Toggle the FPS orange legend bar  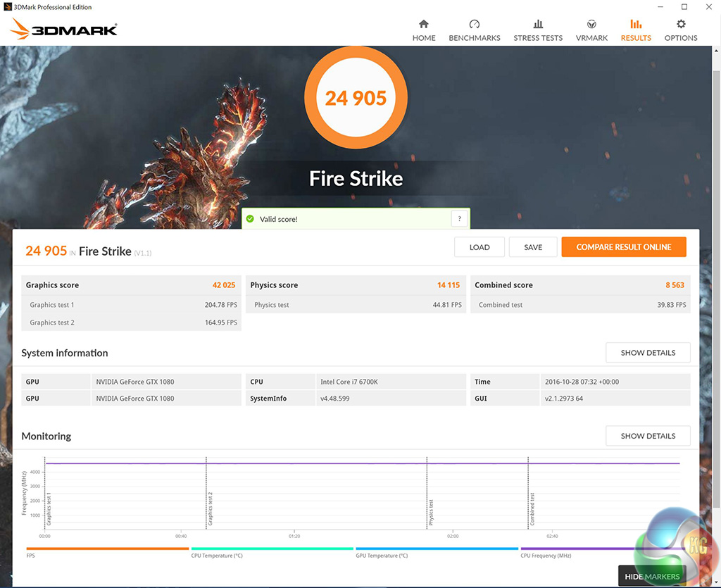pyautogui.click(x=108, y=549)
